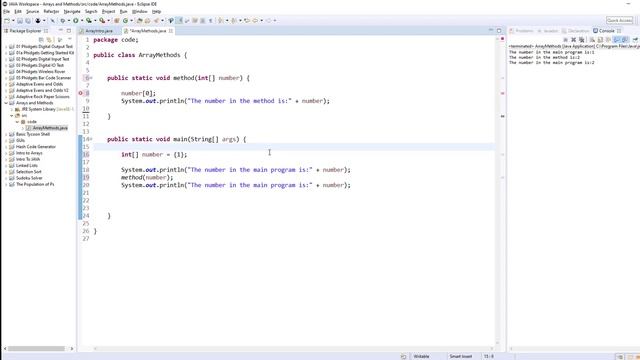Open the Navigate menu
This screenshot has width=640, height=360.
tap(72, 11)
